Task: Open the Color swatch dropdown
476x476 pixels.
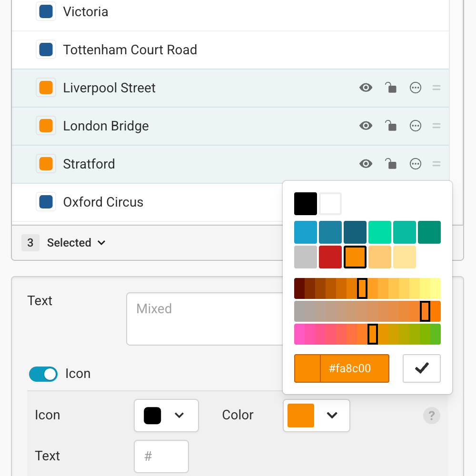Action: point(316,415)
